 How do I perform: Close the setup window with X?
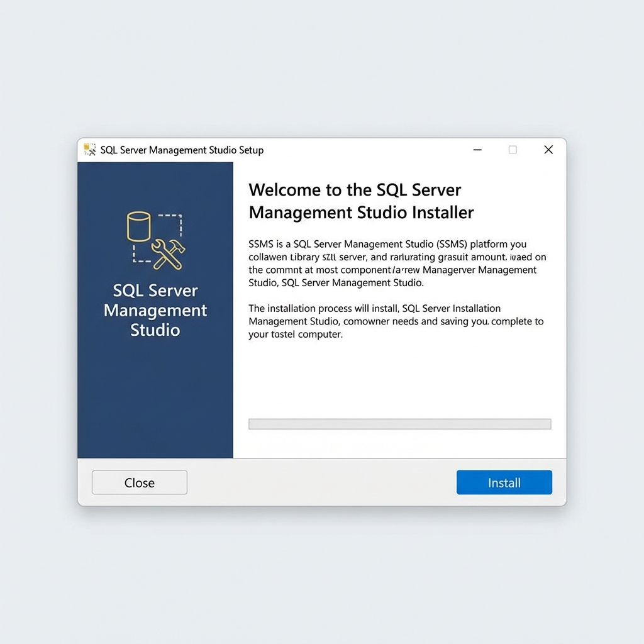click(x=548, y=150)
